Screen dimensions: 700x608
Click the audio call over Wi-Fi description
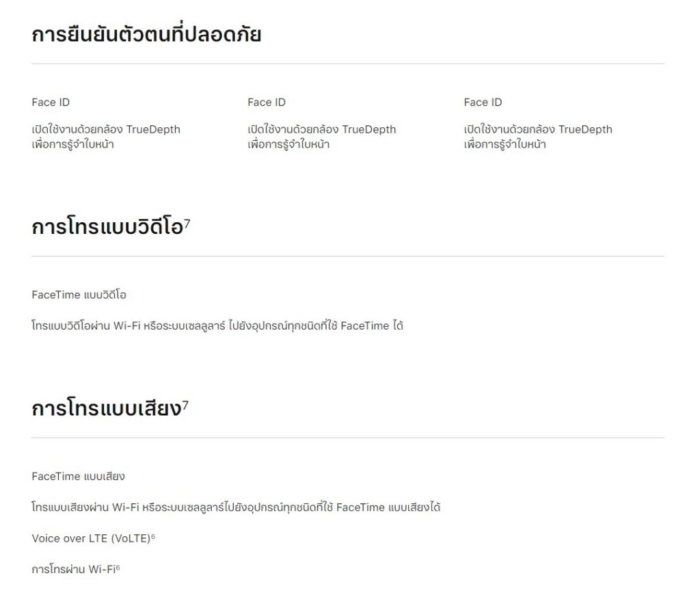pyautogui.click(x=236, y=507)
